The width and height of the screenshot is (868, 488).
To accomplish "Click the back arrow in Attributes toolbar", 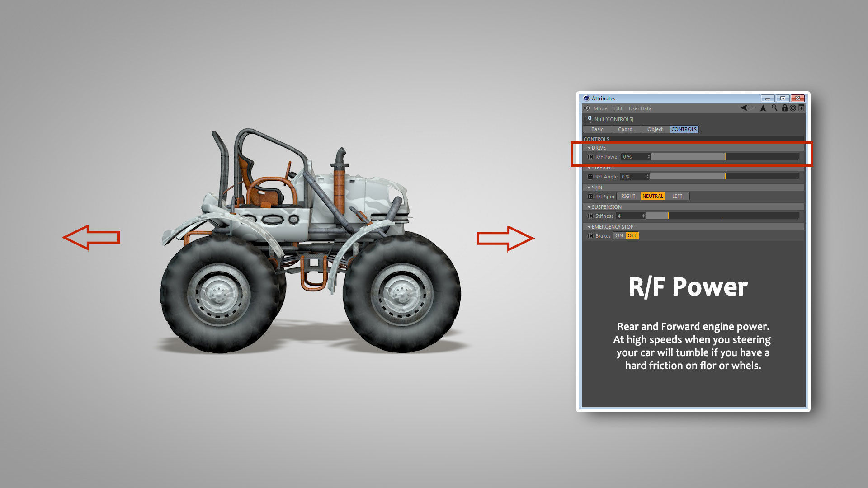I will point(743,108).
